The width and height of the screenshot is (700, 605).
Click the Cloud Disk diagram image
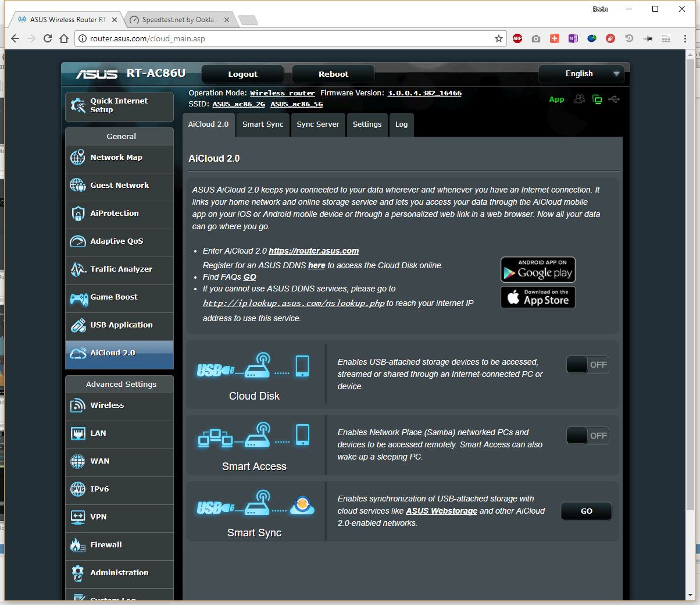pos(253,366)
